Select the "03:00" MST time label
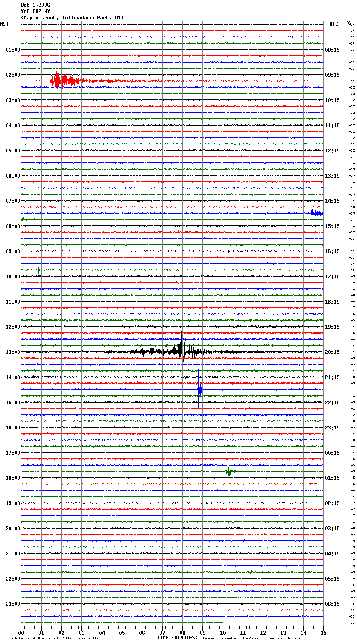Viewport: 357px width, 644px height. point(13,100)
